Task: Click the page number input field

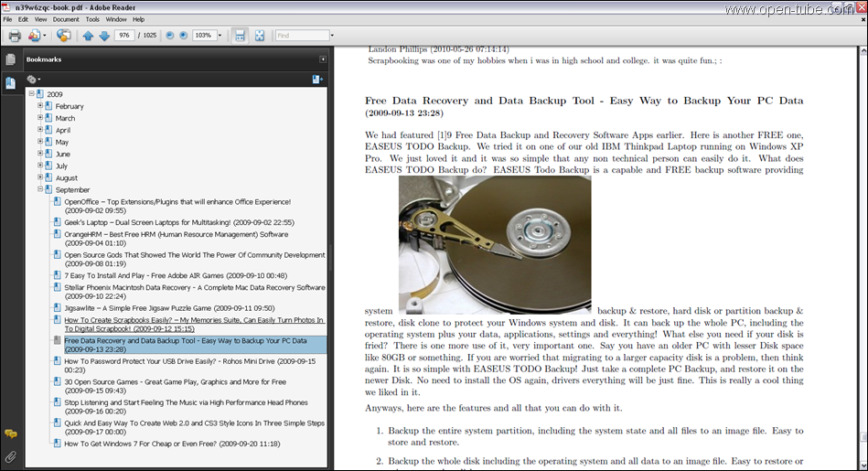Action: pyautogui.click(x=124, y=36)
